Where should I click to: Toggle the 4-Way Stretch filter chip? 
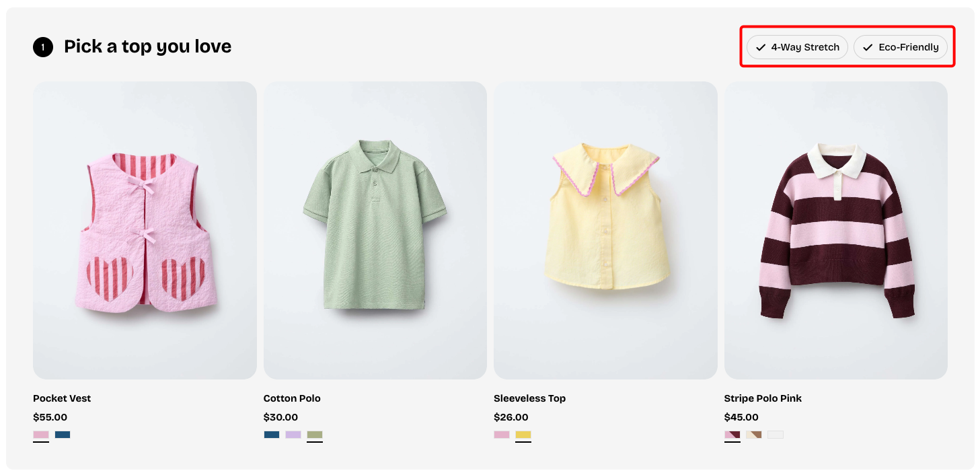click(797, 47)
